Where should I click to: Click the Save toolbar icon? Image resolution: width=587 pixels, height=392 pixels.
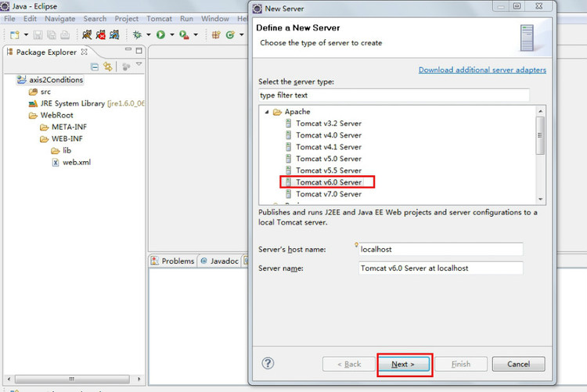[38, 35]
